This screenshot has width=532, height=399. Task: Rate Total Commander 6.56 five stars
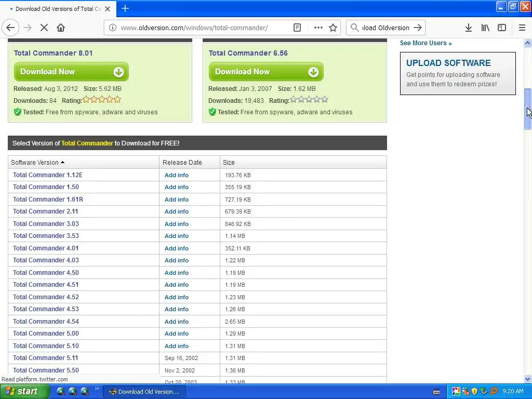coord(325,99)
